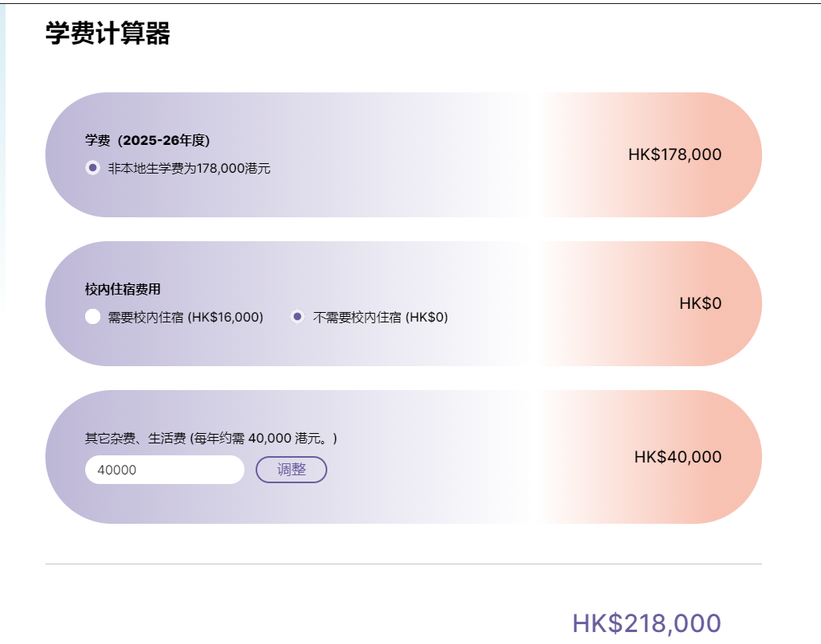Focus the living expenses input showing 40000
This screenshot has height=644, width=821.
[164, 470]
